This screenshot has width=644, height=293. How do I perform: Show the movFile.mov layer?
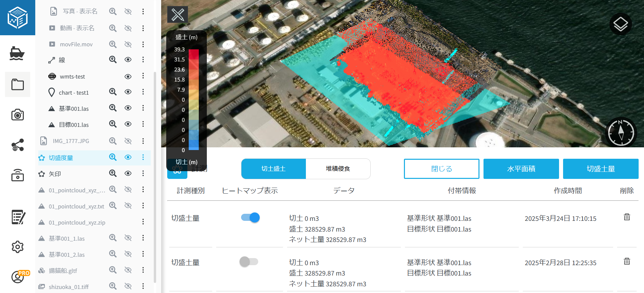tap(128, 44)
